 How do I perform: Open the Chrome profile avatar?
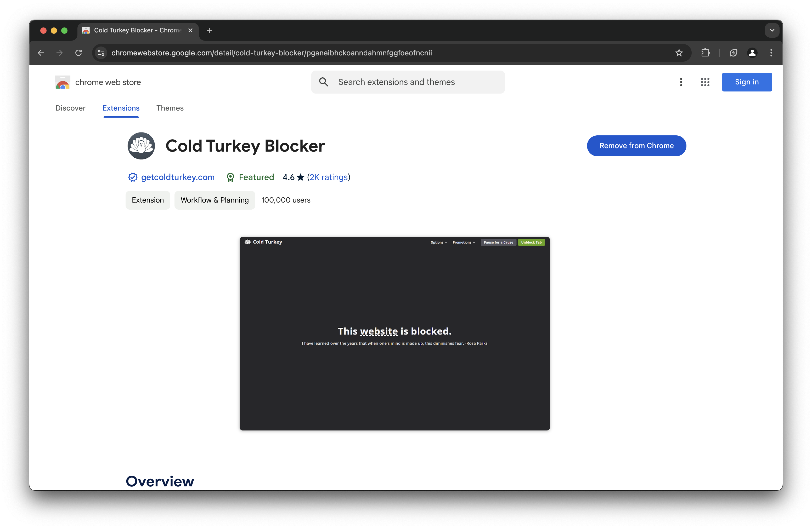click(752, 53)
